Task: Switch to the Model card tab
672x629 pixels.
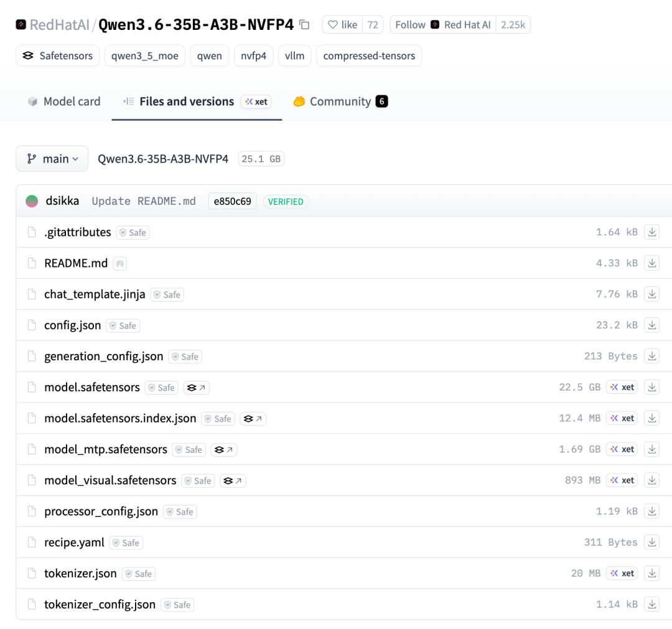Action: (64, 101)
